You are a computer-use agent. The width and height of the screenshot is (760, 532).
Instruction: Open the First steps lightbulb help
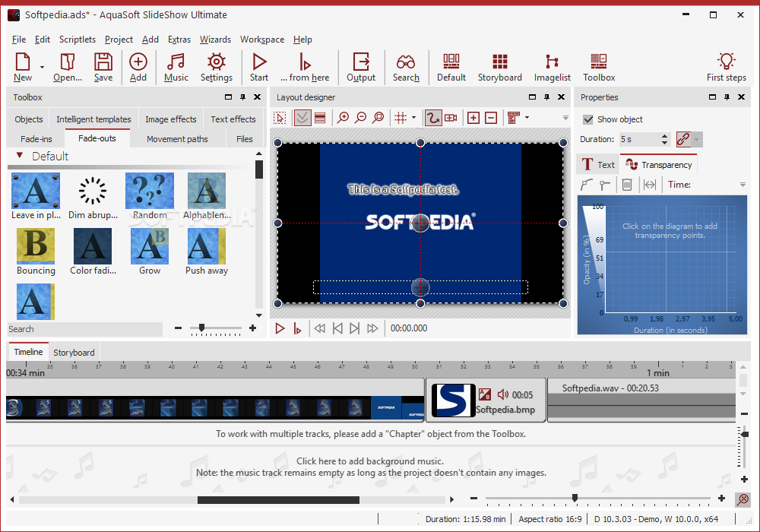click(726, 68)
